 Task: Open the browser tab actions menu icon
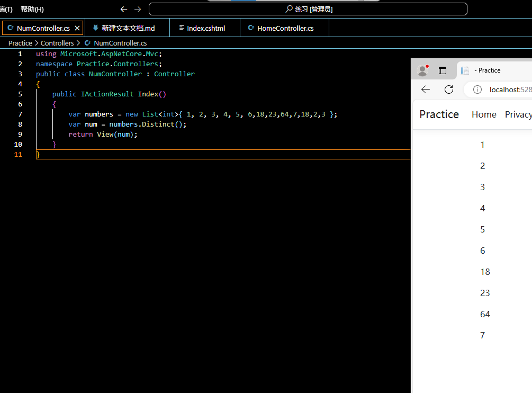tap(443, 70)
